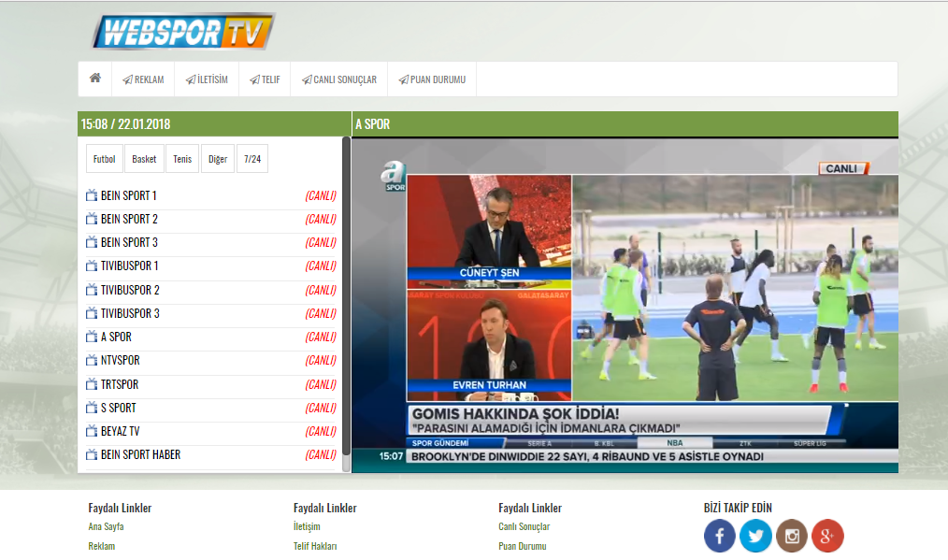Open the Facebook social icon
Image resolution: width=948 pixels, height=560 pixels.
point(720,535)
